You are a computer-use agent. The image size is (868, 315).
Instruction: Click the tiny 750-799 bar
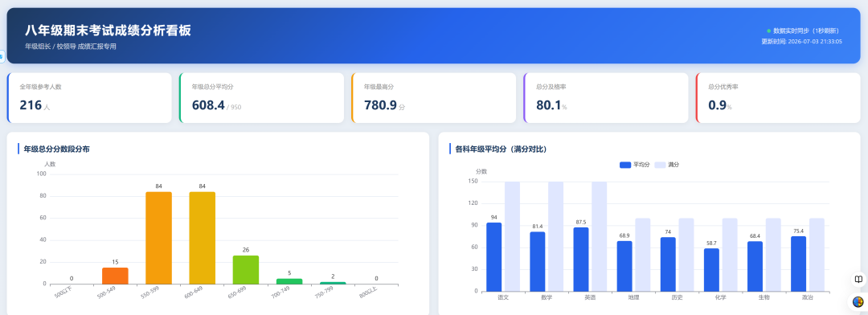pos(333,283)
